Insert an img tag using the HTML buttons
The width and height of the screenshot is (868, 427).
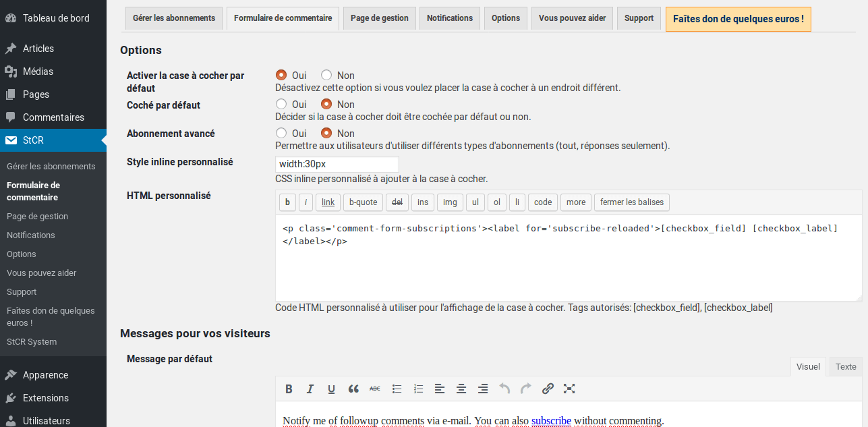coord(449,202)
